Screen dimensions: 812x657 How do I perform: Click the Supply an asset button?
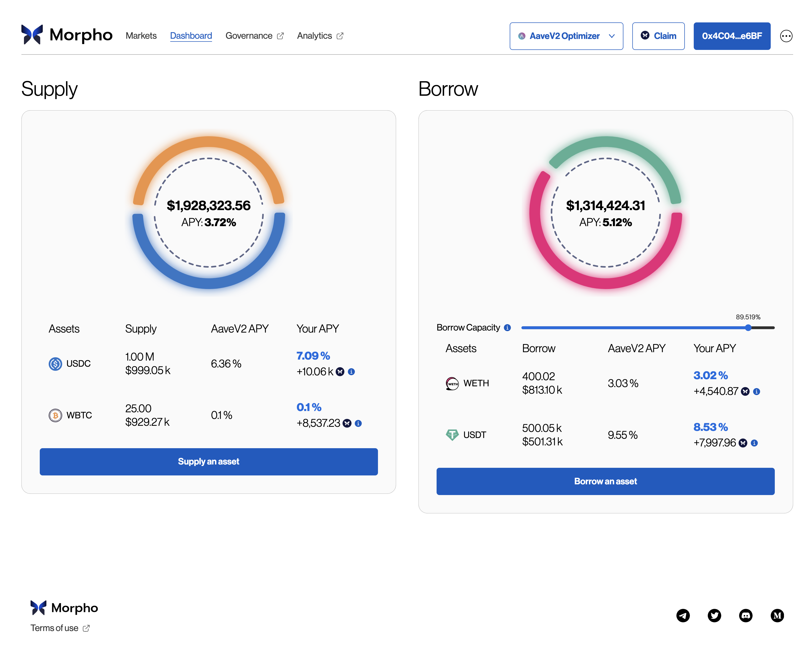pos(209,461)
